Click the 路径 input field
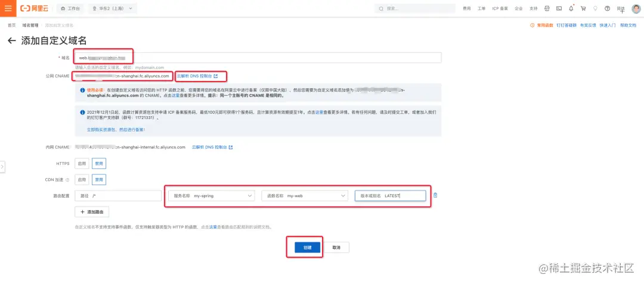 click(118, 196)
